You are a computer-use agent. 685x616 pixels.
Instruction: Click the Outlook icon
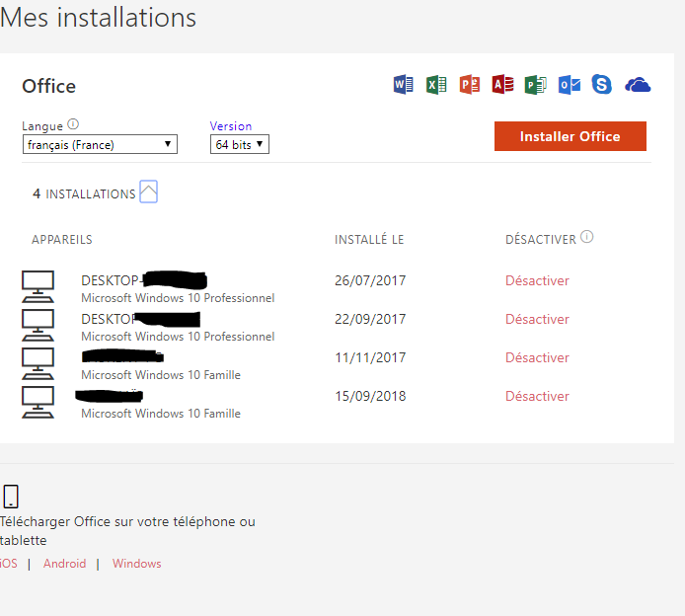point(570,84)
